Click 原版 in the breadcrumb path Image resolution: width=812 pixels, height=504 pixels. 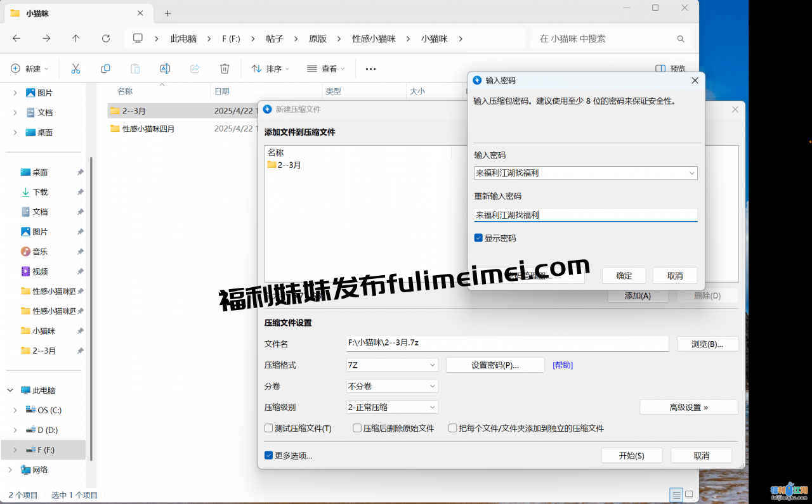click(318, 39)
